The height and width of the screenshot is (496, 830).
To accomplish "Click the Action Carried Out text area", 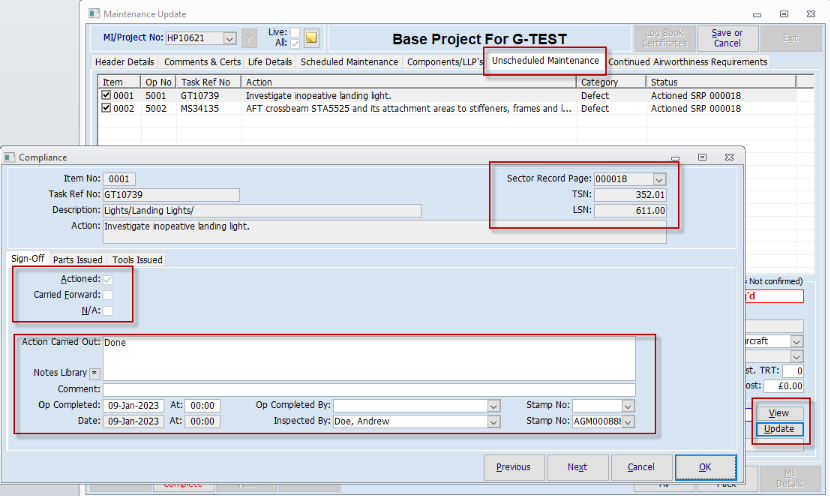I will 368,352.
